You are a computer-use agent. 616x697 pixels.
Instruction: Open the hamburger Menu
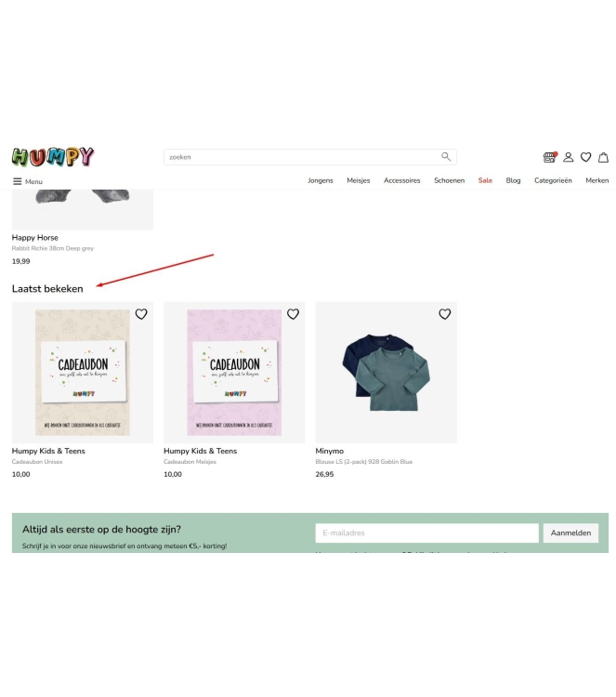28,181
